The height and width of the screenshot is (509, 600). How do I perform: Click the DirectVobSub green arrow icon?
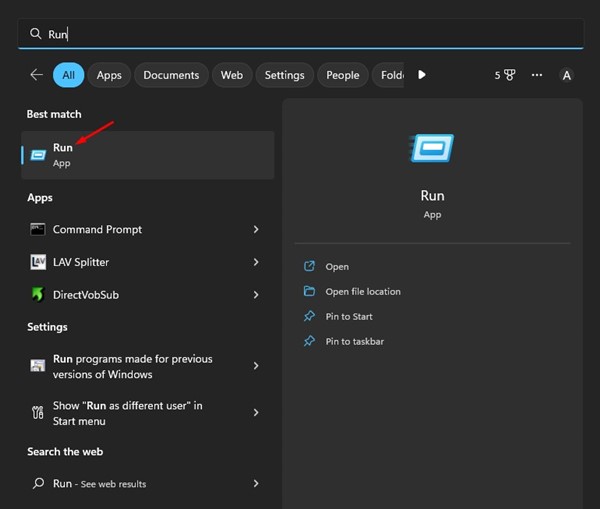38,294
